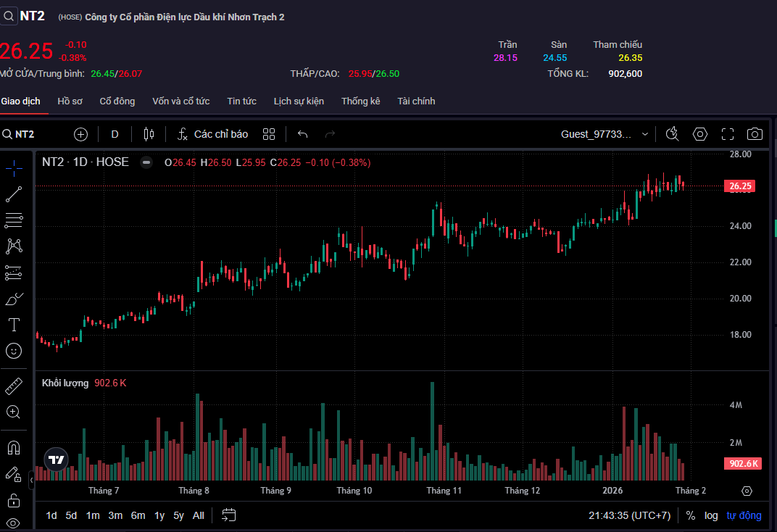
Task: Click the camera snapshot icon
Action: click(755, 134)
